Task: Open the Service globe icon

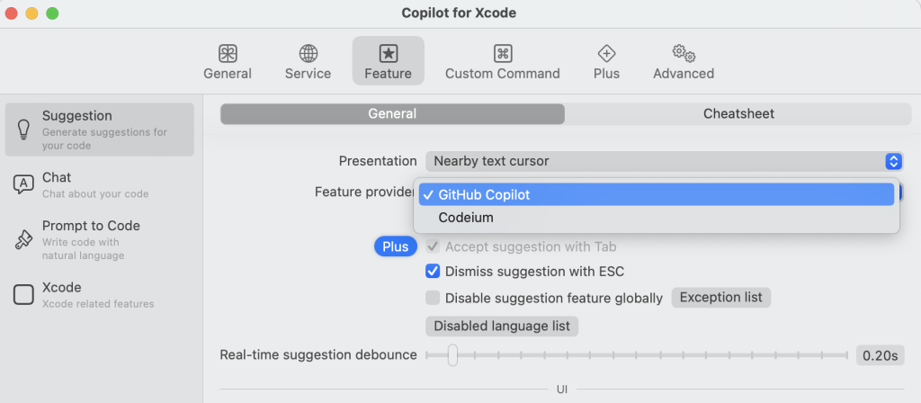Action: pyautogui.click(x=308, y=54)
